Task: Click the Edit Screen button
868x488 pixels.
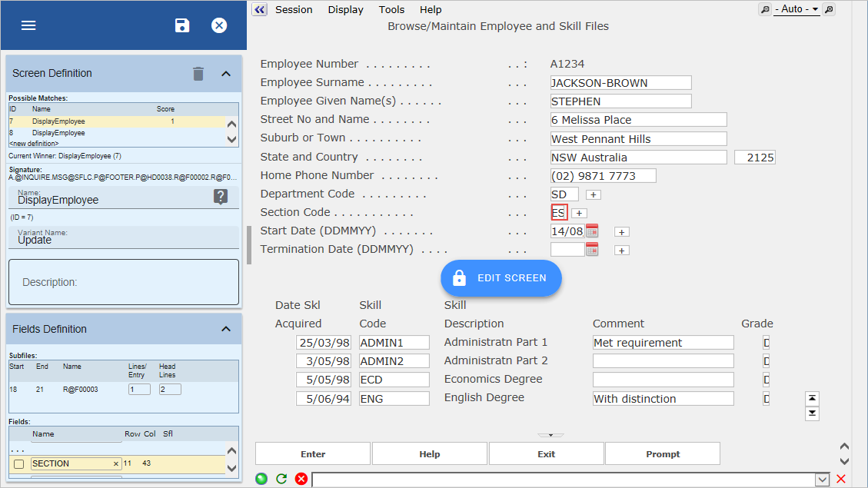Action: [x=501, y=277]
